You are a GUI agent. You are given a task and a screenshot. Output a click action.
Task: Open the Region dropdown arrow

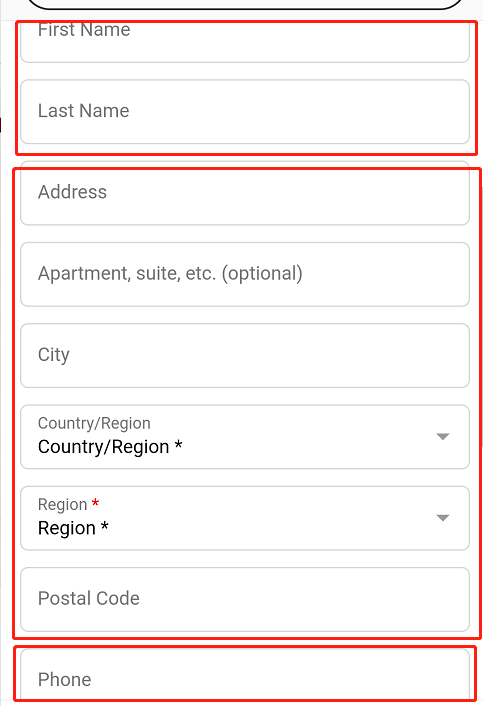tap(443, 518)
